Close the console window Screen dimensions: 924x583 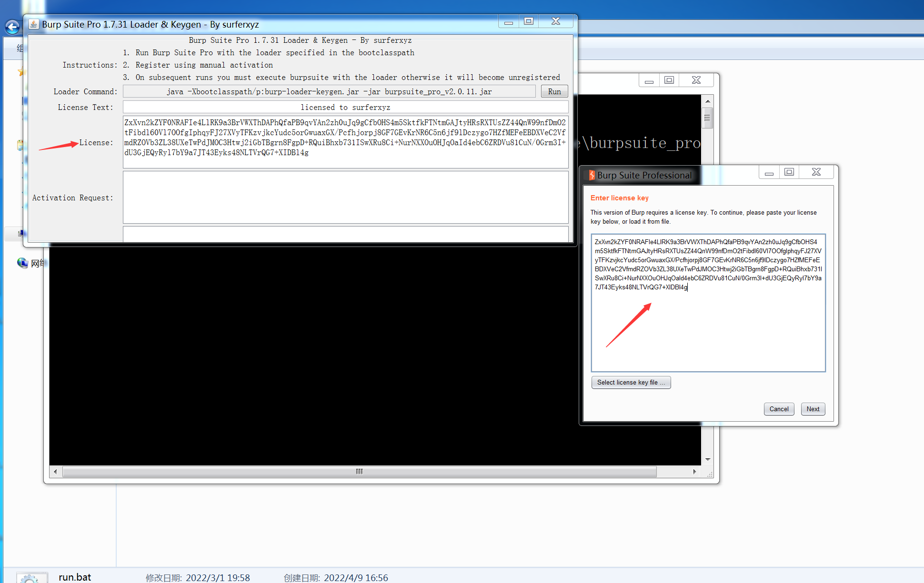(x=696, y=80)
